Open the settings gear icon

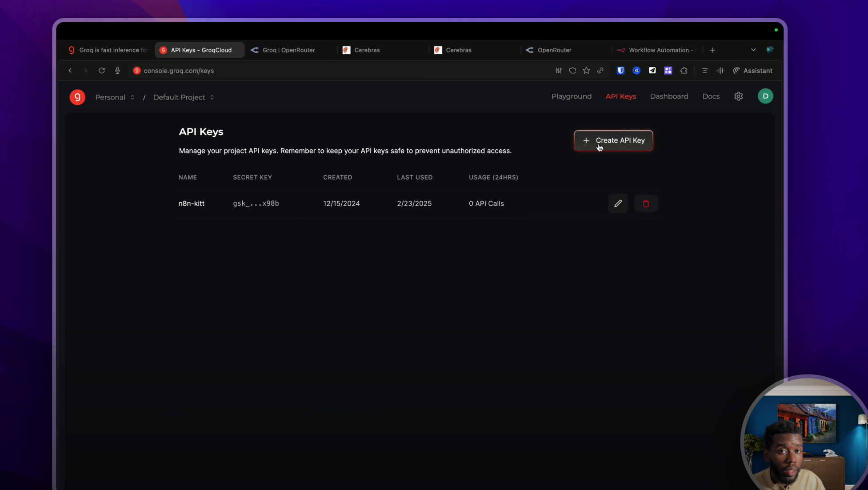[738, 96]
